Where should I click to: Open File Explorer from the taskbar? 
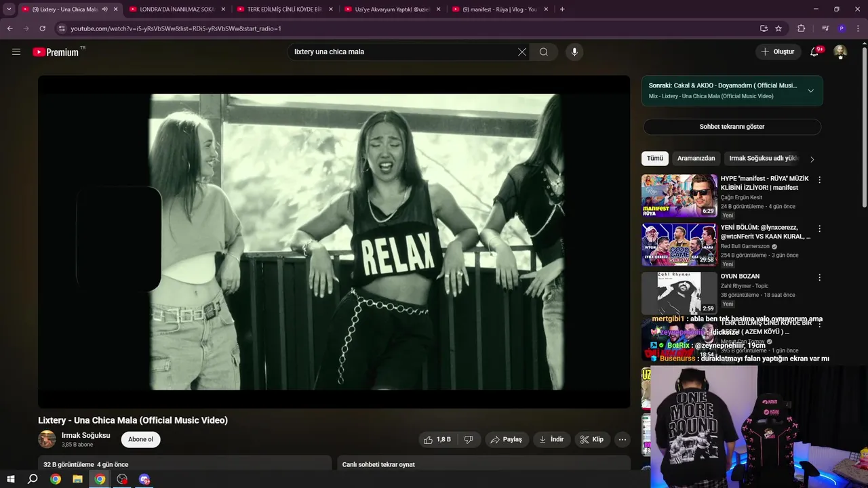tap(77, 479)
